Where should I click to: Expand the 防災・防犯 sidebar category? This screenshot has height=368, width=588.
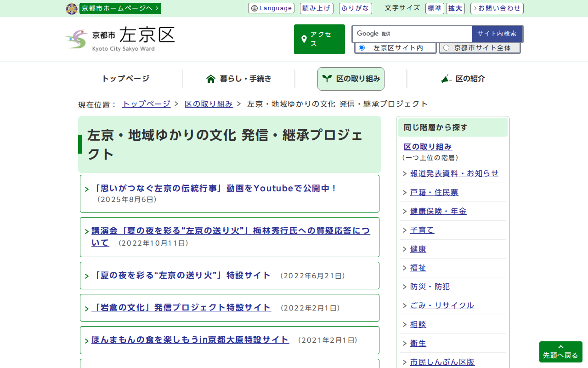tap(430, 287)
